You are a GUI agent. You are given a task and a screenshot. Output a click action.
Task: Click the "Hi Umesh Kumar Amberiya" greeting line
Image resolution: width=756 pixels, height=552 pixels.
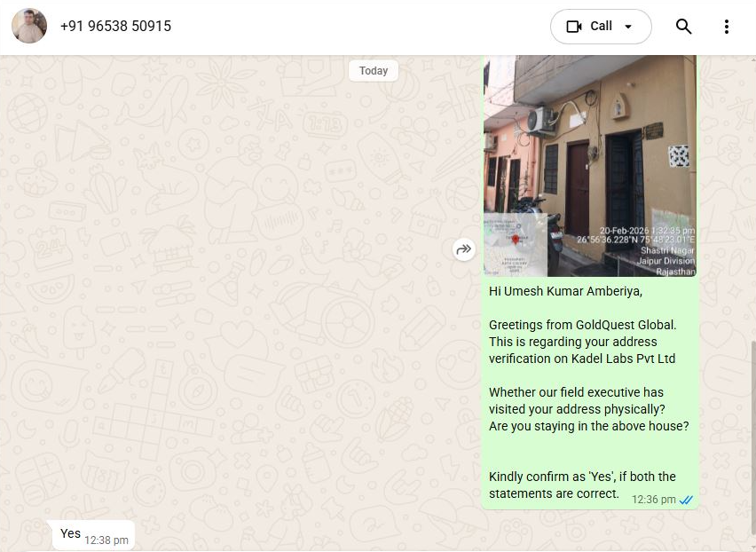coord(565,291)
